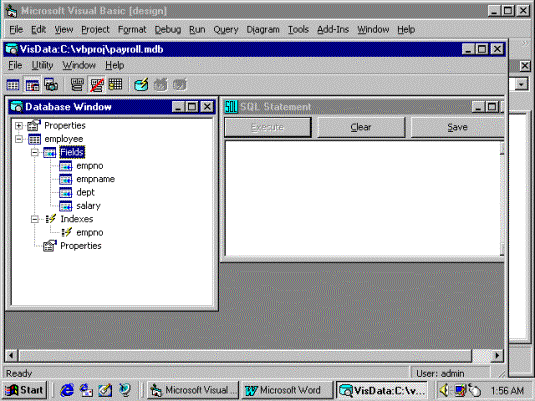Select the Fields label in the tree
535x401 pixels.
pos(72,152)
